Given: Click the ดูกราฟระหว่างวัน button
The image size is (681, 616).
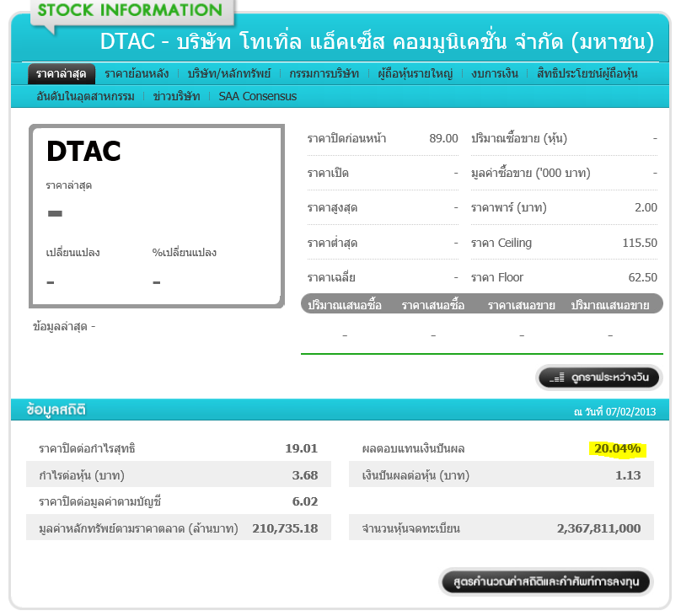Looking at the screenshot, I should 599,378.
